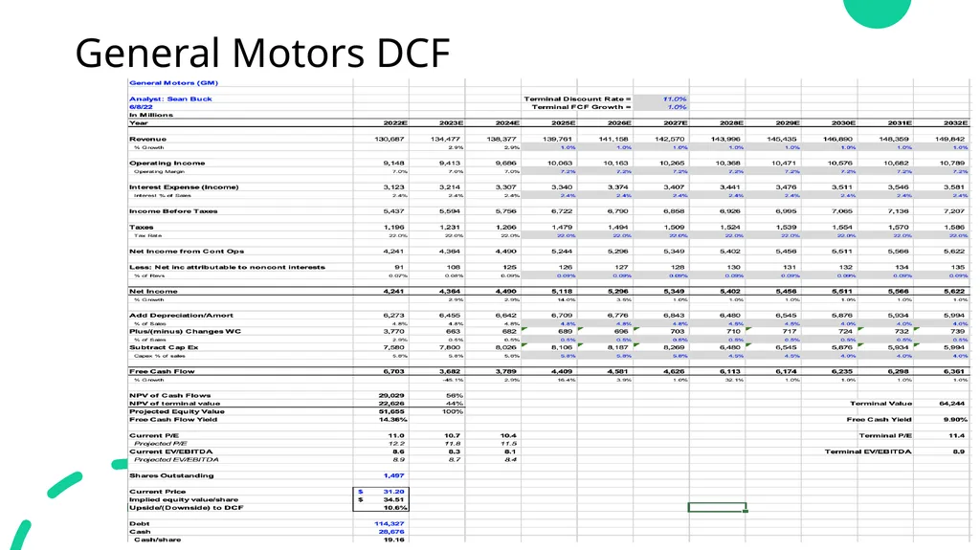Click the 'Analyst: Sean Buck' cell

point(170,99)
